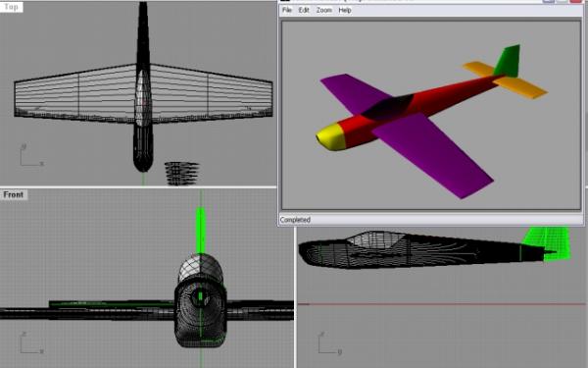The height and width of the screenshot is (368, 588).
Task: Click the Front viewport label
Action: 14,194
